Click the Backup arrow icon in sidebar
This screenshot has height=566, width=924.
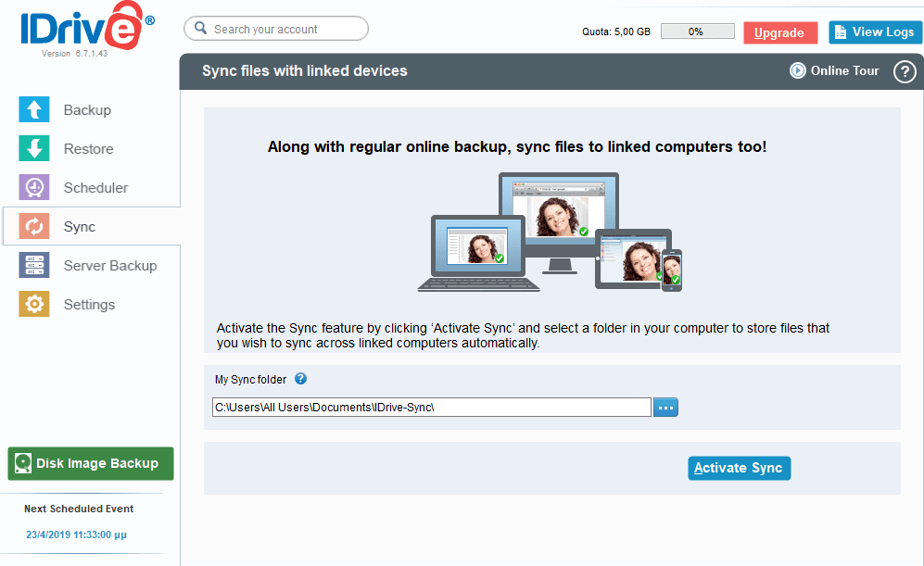[34, 109]
